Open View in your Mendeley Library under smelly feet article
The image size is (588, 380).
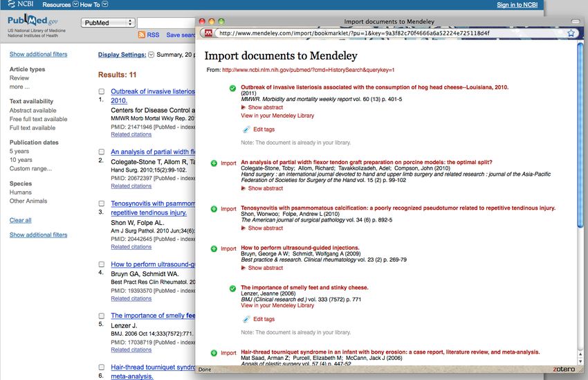click(277, 305)
